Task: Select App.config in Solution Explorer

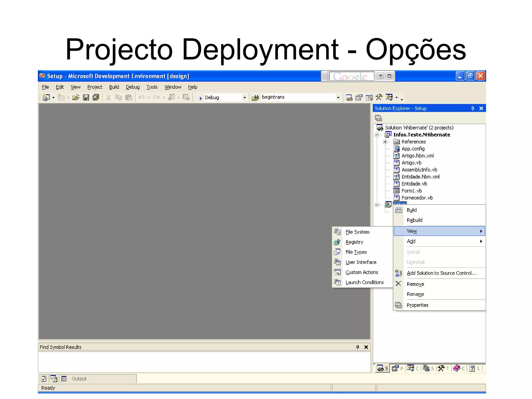Action: pyautogui.click(x=413, y=149)
